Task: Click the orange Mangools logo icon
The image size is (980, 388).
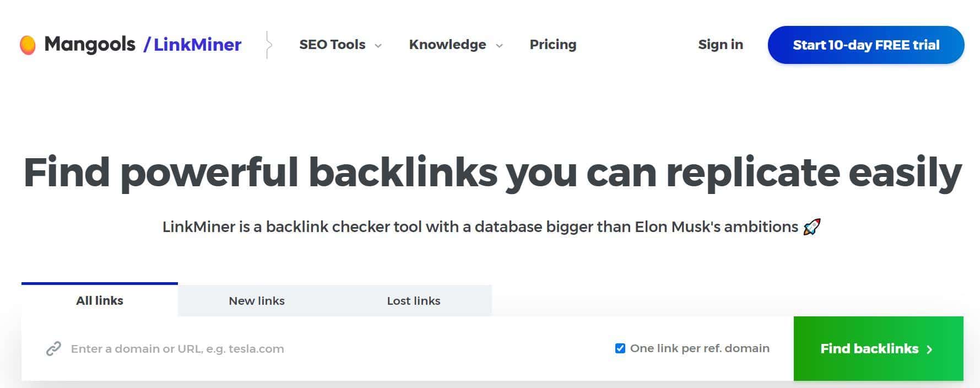Action: coord(28,45)
